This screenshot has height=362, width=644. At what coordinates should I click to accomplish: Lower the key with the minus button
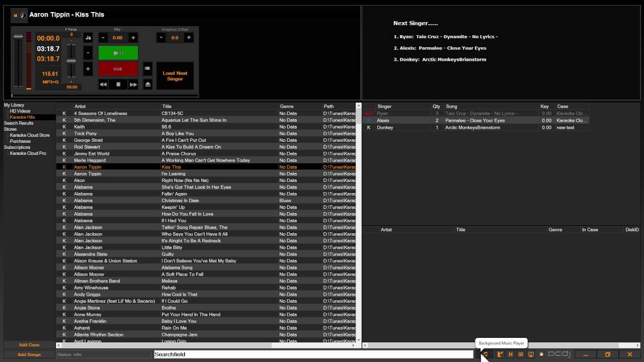(x=103, y=38)
